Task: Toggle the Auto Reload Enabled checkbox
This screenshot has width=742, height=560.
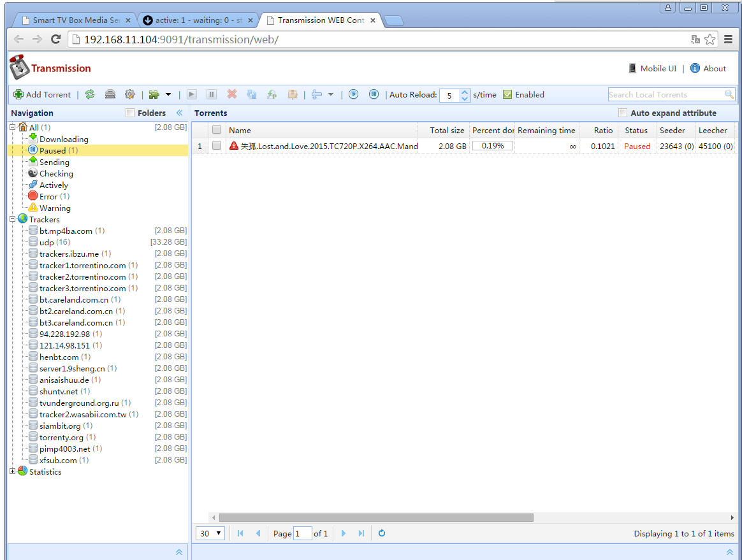Action: pos(507,94)
